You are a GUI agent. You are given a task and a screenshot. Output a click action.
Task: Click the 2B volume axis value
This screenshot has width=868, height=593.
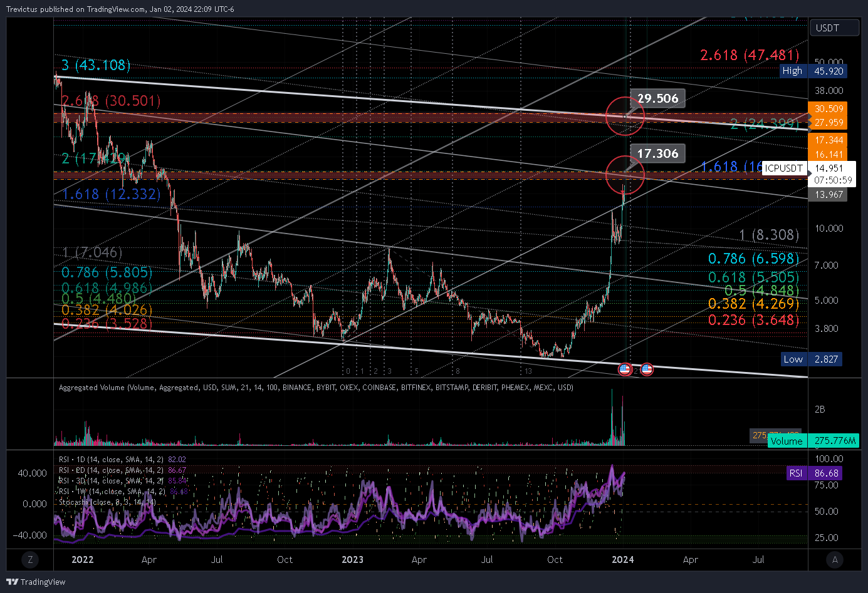820,410
